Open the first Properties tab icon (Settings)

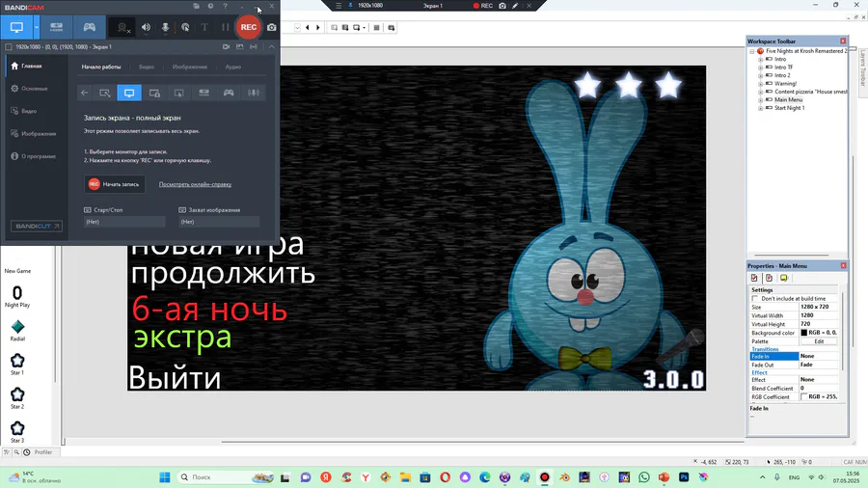pos(754,278)
